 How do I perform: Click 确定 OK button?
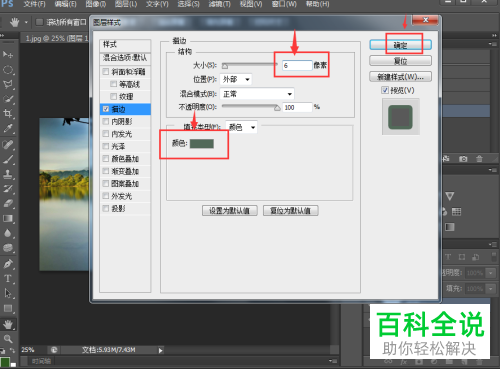(400, 45)
